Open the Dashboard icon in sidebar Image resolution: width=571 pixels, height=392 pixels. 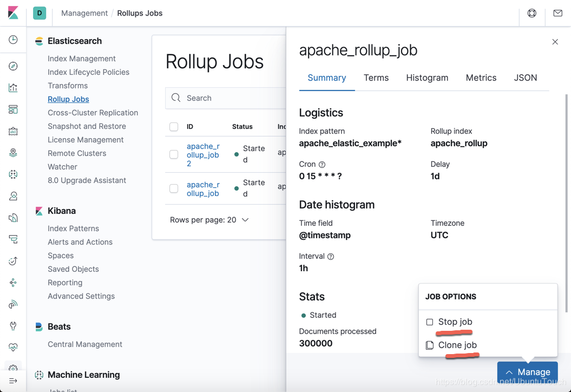(13, 109)
